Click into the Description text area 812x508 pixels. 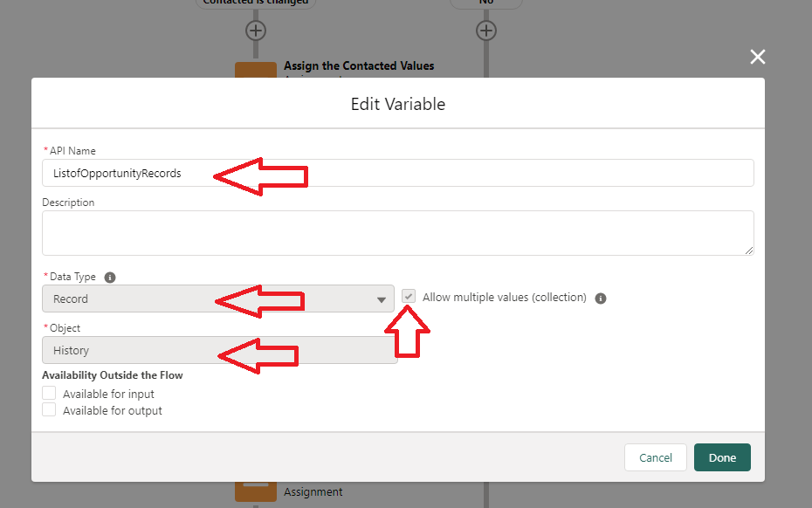click(397, 232)
